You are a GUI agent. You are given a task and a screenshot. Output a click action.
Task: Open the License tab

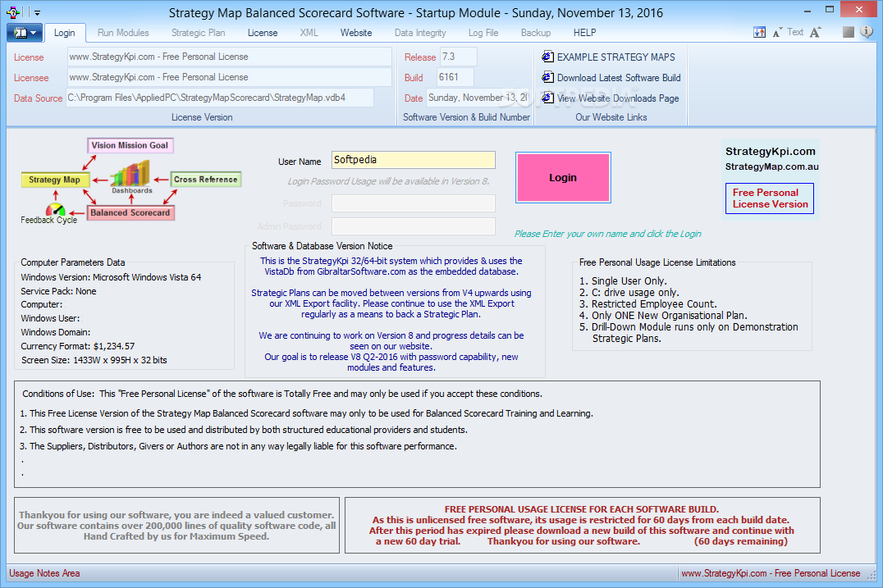263,33
